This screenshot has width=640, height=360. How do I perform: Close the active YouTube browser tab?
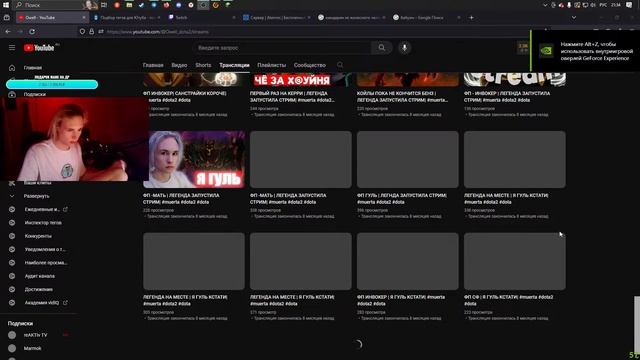84,18
